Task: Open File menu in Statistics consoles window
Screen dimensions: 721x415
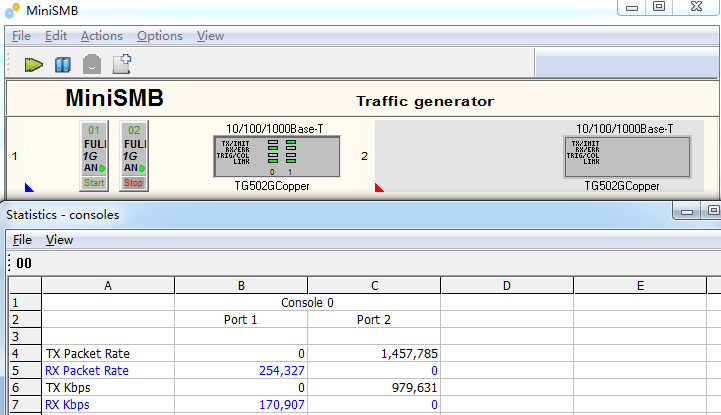Action: point(22,240)
